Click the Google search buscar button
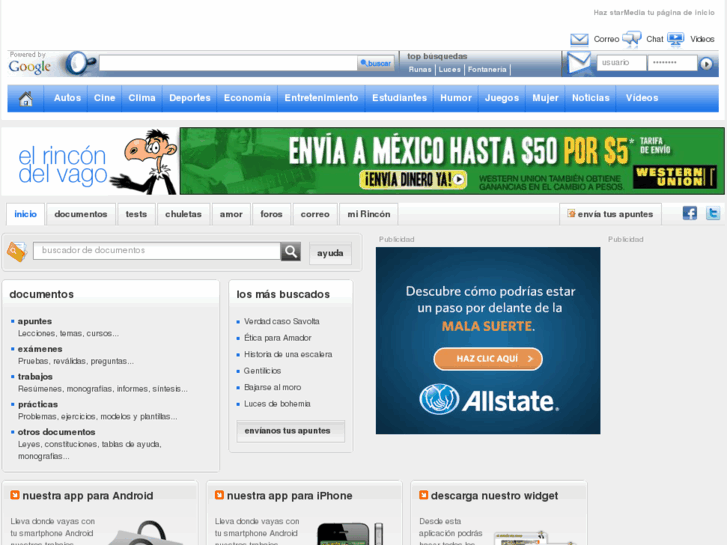Viewport: 727px width, 545px height. click(376, 64)
